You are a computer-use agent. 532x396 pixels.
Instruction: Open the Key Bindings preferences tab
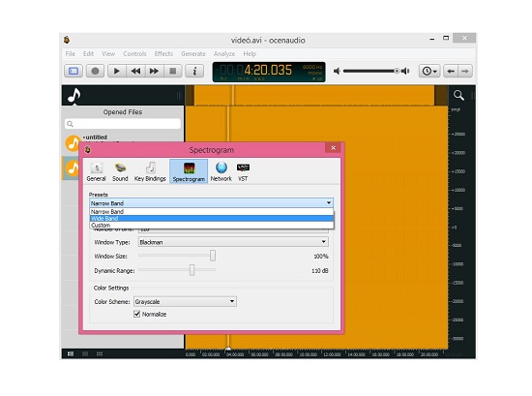click(x=150, y=171)
